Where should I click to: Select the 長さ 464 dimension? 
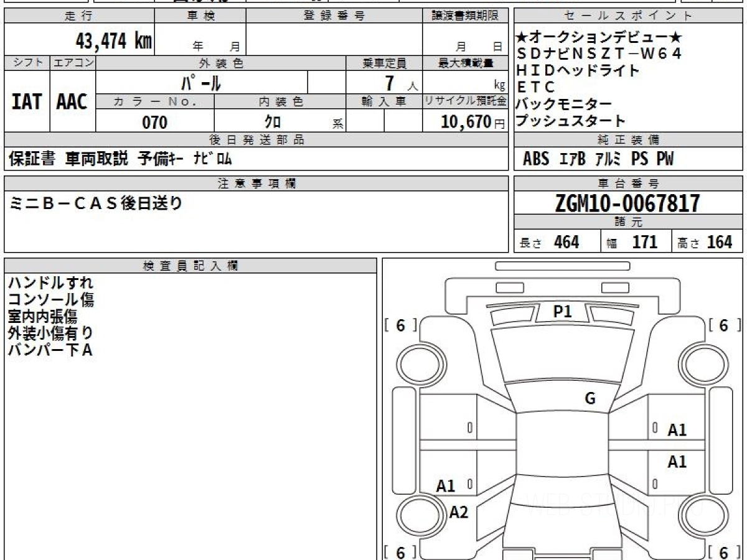coord(550,242)
